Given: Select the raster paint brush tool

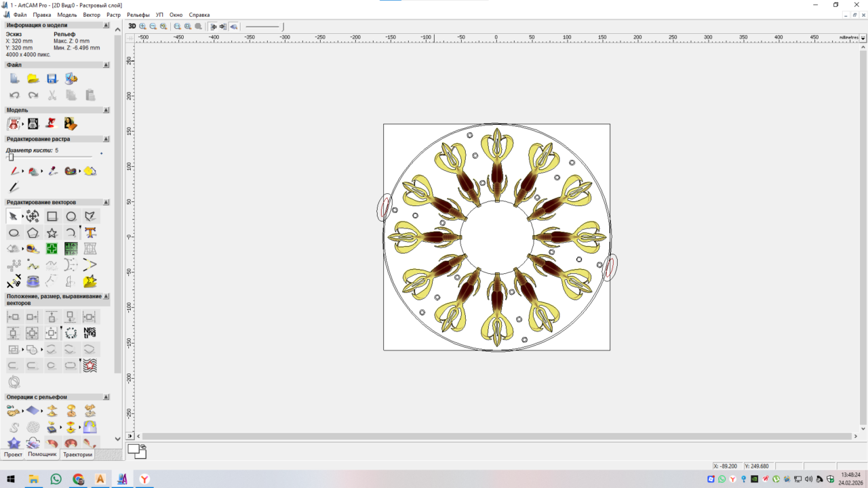Looking at the screenshot, I should pyautogui.click(x=14, y=171).
